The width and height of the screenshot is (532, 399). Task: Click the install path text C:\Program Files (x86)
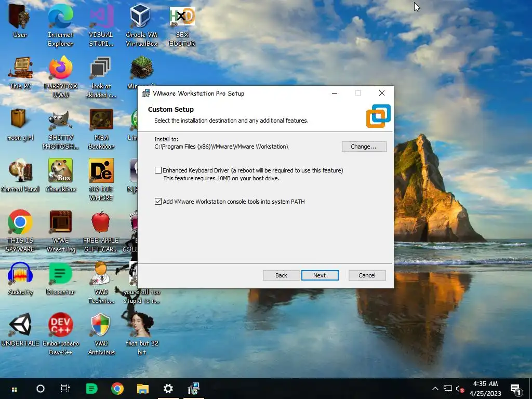tap(221, 147)
